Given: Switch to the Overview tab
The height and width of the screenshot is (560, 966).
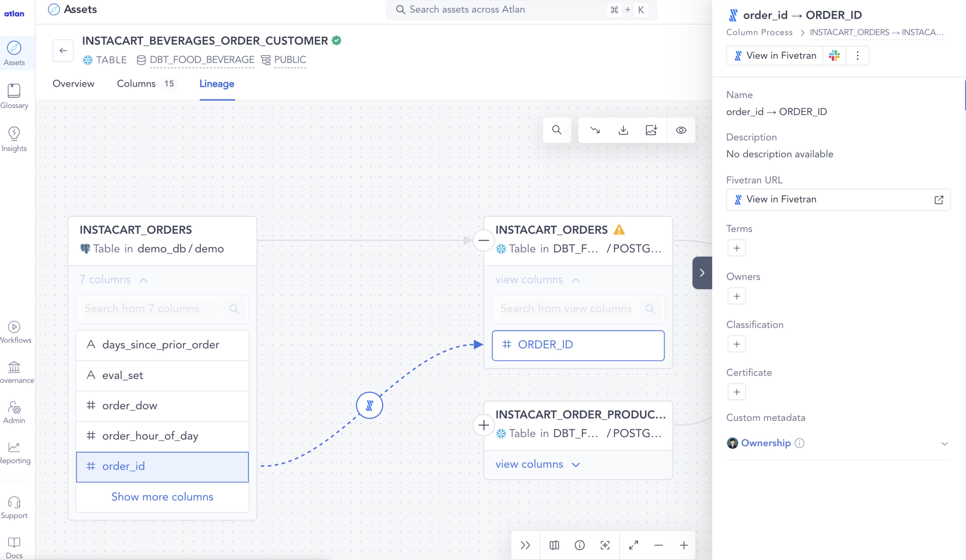Looking at the screenshot, I should 73,84.
